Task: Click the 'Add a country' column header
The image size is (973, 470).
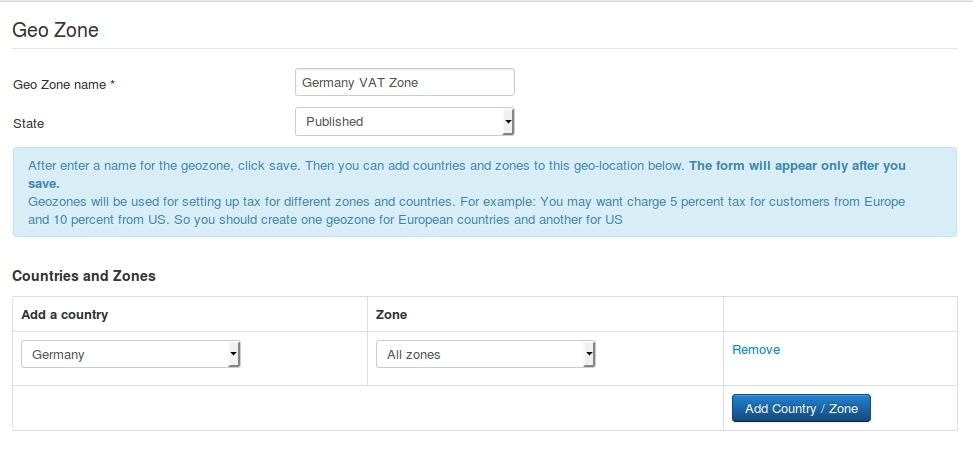Action: click(65, 314)
